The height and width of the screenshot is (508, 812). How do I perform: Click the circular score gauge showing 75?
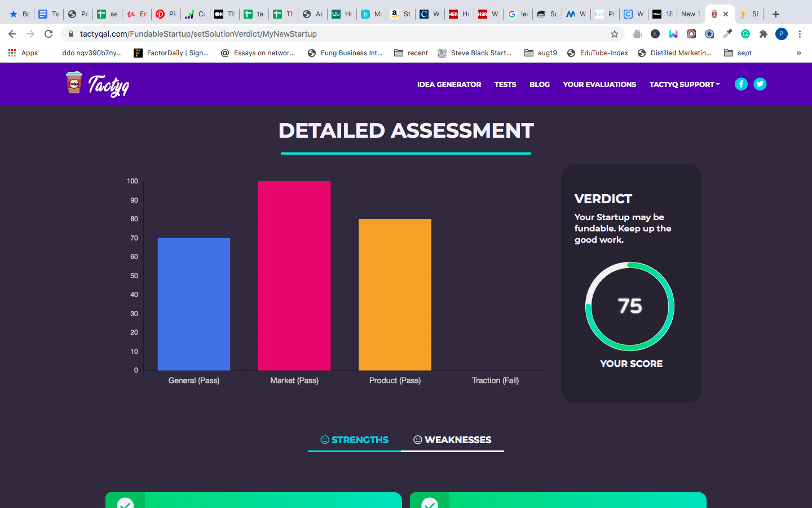tap(630, 306)
